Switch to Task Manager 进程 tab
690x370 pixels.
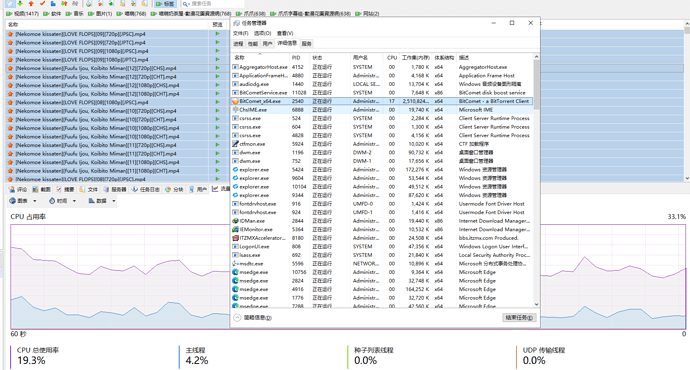[238, 44]
